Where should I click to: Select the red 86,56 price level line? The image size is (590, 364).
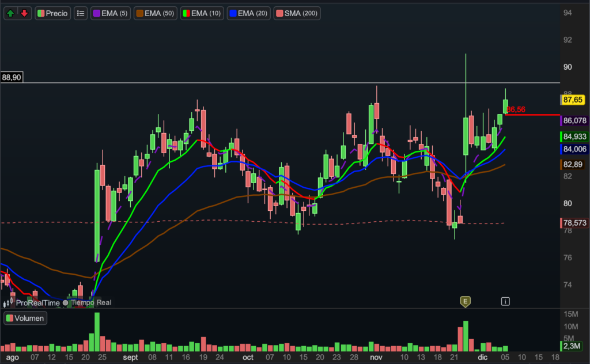pyautogui.click(x=536, y=115)
